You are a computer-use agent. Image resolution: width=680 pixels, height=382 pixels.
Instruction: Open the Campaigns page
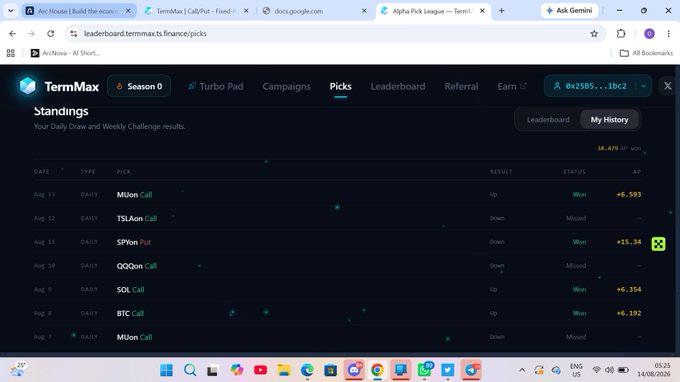pos(286,86)
